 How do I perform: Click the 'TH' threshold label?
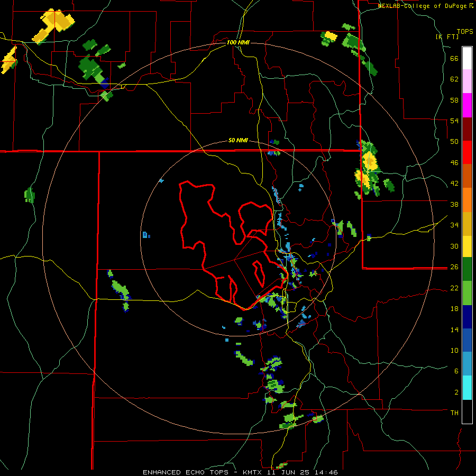454,413
